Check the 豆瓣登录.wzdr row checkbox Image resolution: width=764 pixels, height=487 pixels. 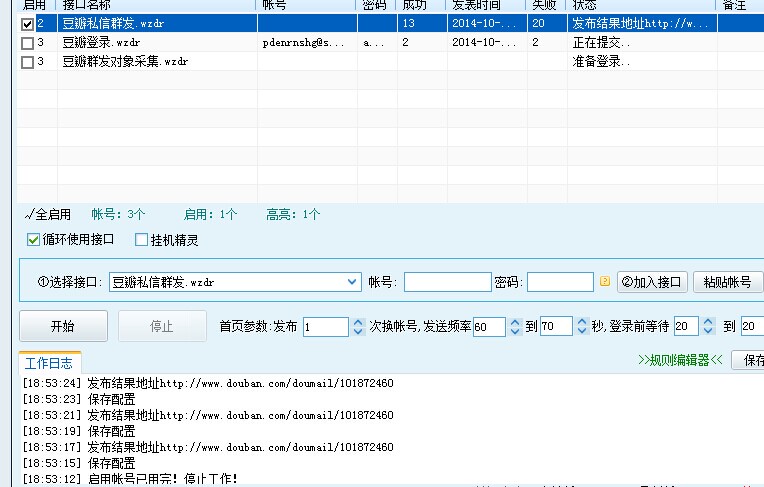(27, 43)
